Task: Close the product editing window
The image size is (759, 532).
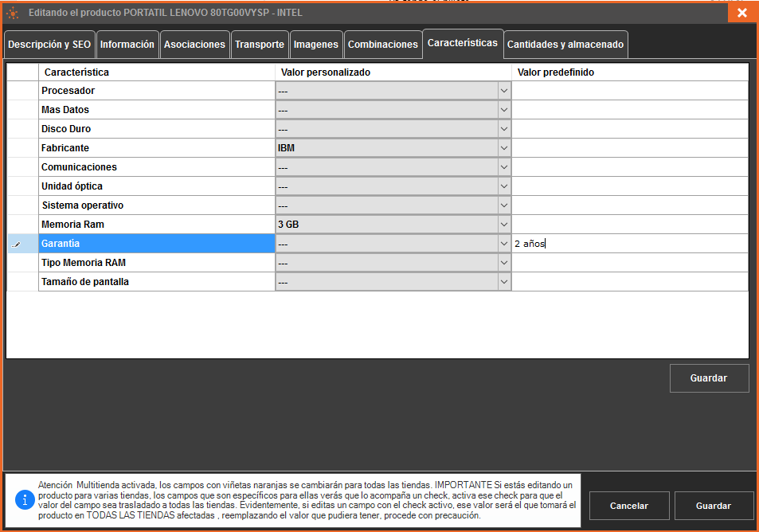Action: tap(741, 13)
